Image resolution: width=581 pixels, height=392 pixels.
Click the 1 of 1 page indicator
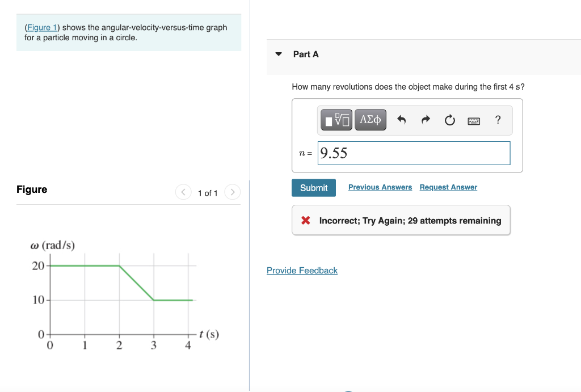207,193
